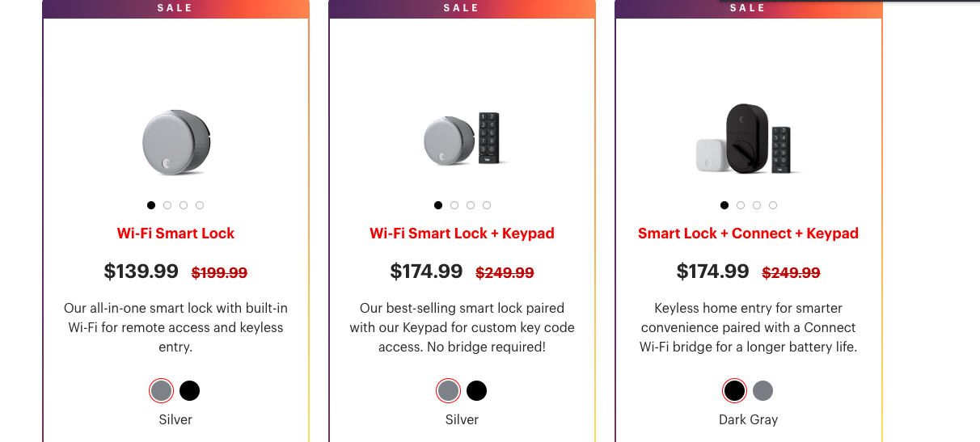This screenshot has width=980, height=442.
Task: Choose silver swatch for Wi-Fi Smart Lock + Keypad
Action: coord(448,391)
